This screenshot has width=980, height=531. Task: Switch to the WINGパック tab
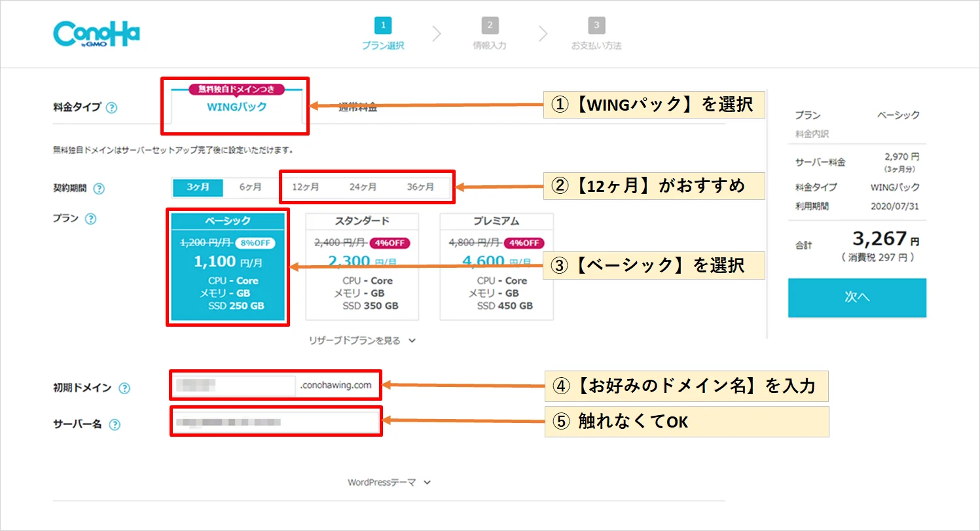(x=236, y=106)
